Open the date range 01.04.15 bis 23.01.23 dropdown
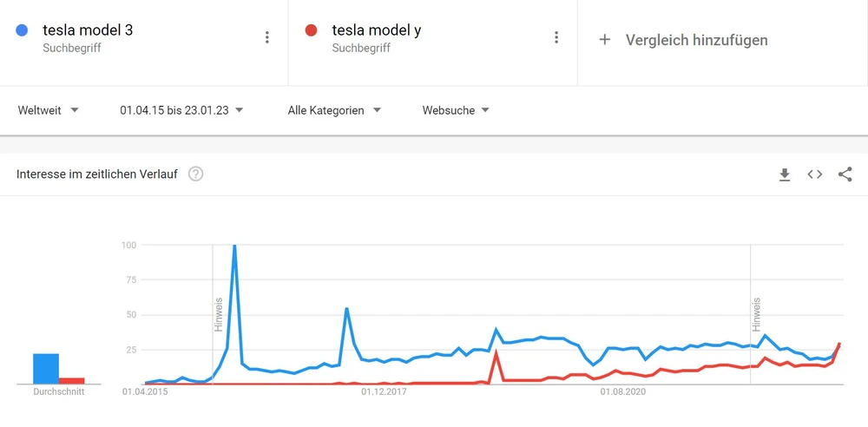The height and width of the screenshot is (427, 868). point(181,110)
